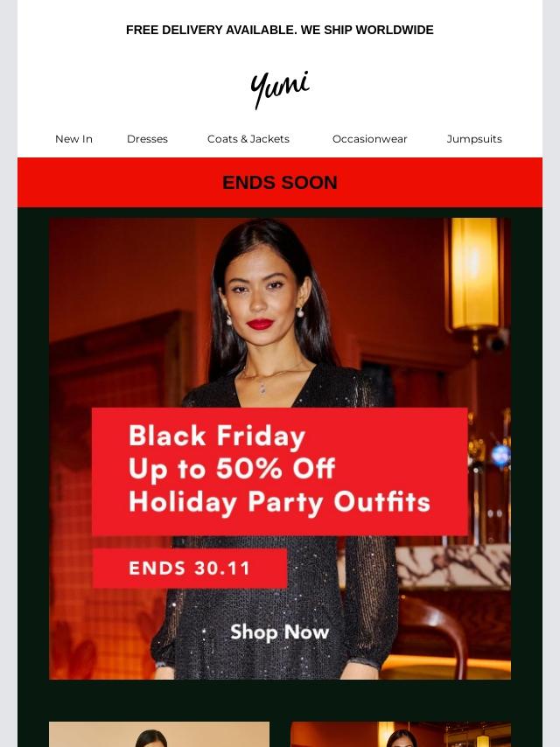Image resolution: width=560 pixels, height=747 pixels.
Task: Open the Jumpsuits category
Action: (x=474, y=139)
